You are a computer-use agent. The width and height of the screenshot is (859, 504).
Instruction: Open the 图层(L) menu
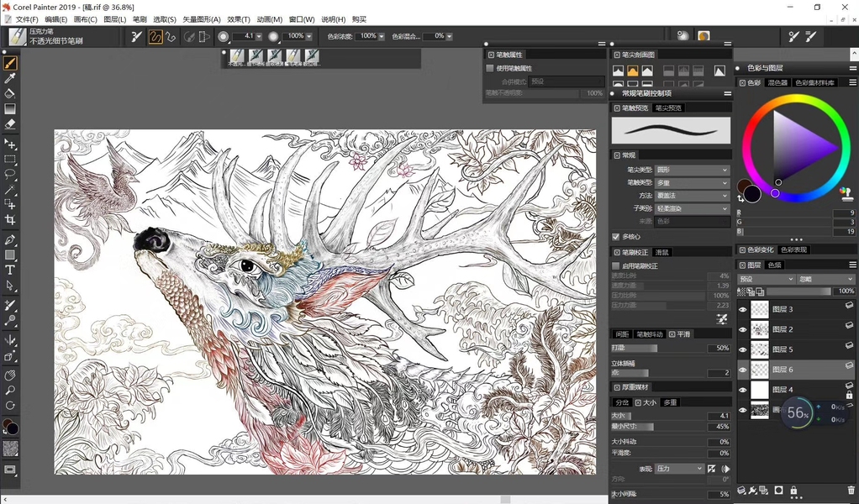click(114, 19)
